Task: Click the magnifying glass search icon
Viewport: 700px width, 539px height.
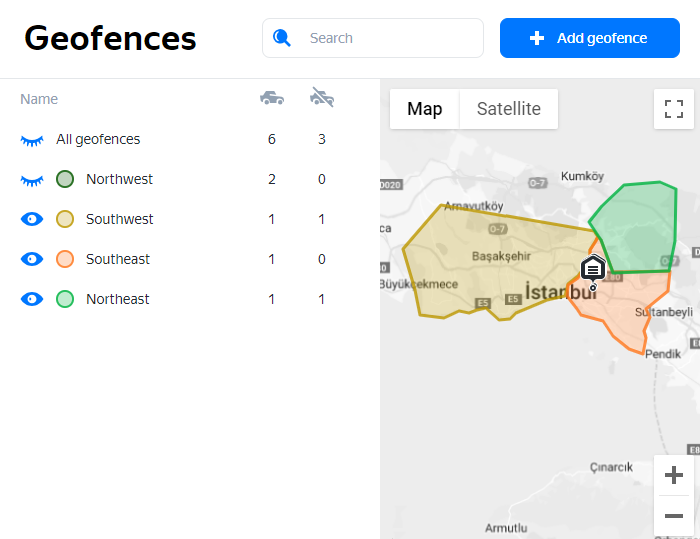Action: click(x=282, y=38)
